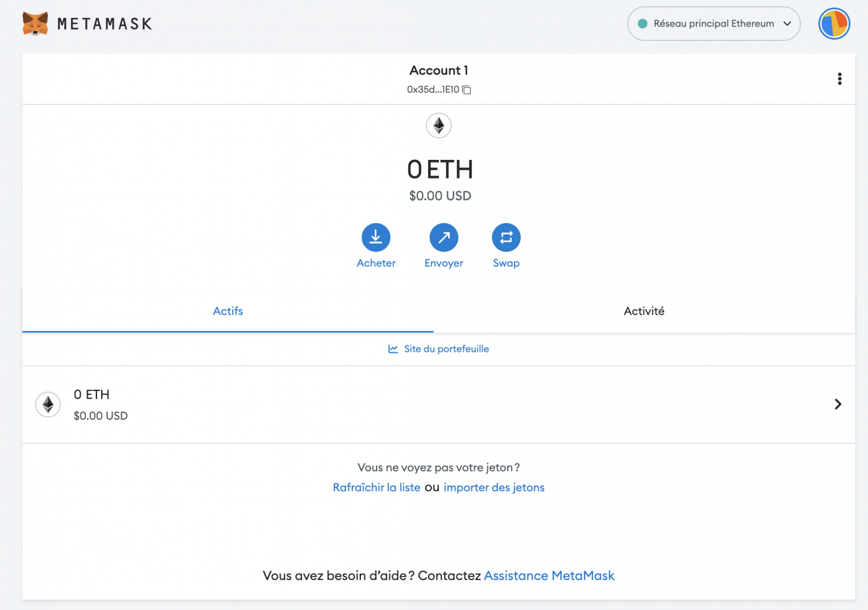This screenshot has height=610, width=868.
Task: Click the large 0 ETH balance
Action: [x=440, y=169]
